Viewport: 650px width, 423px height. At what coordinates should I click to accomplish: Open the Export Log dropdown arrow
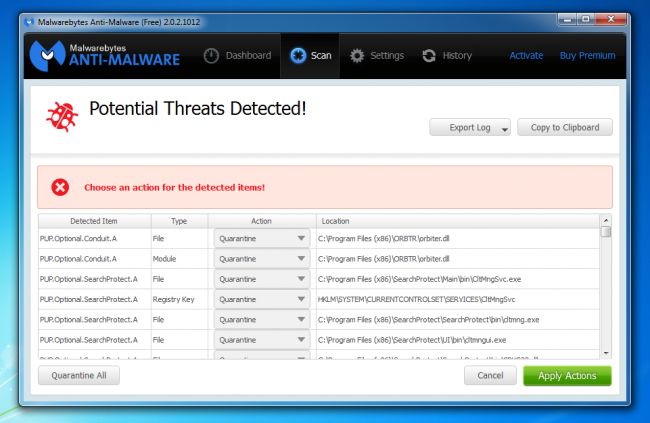tap(504, 129)
